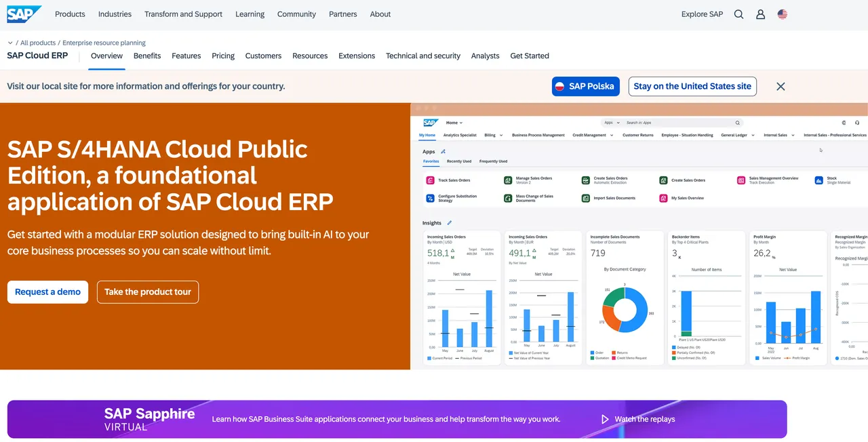The height and width of the screenshot is (442, 868).
Task: Click the Analytics Specialist tab in preview
Action: pyautogui.click(x=460, y=135)
